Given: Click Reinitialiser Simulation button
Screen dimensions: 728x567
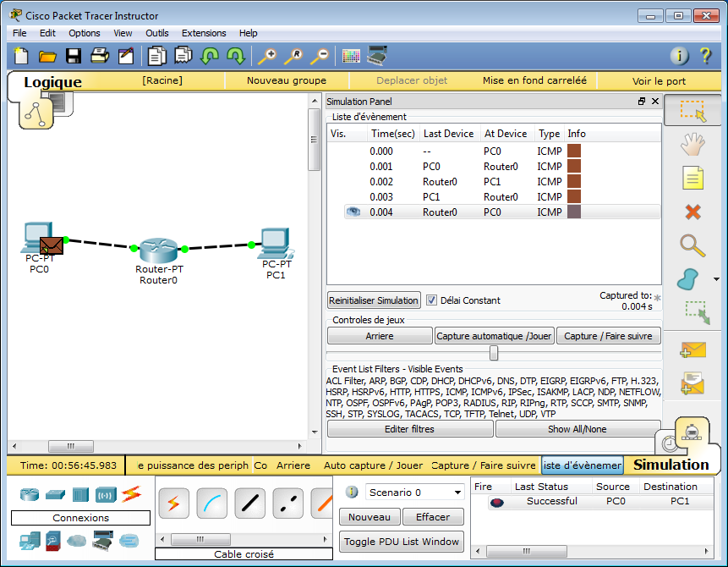Looking at the screenshot, I should tap(374, 300).
